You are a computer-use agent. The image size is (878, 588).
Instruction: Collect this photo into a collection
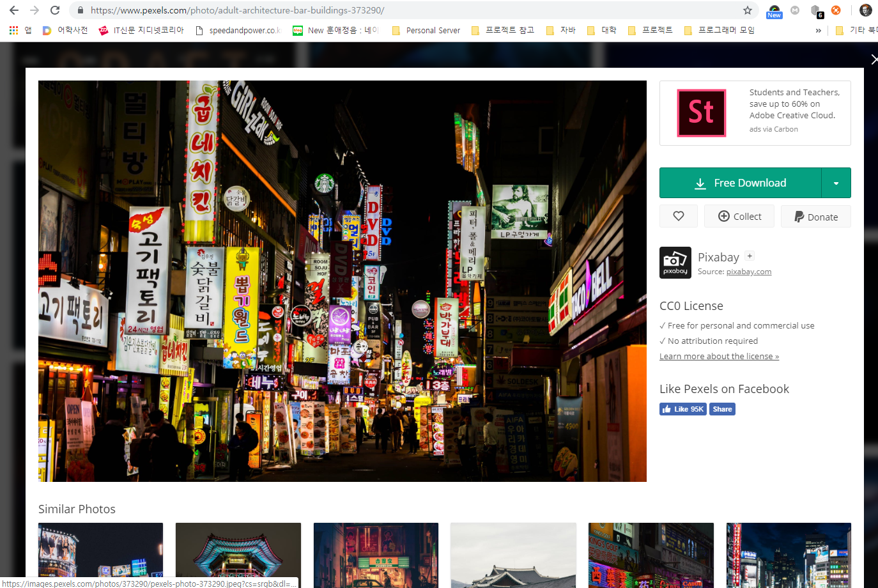point(739,216)
